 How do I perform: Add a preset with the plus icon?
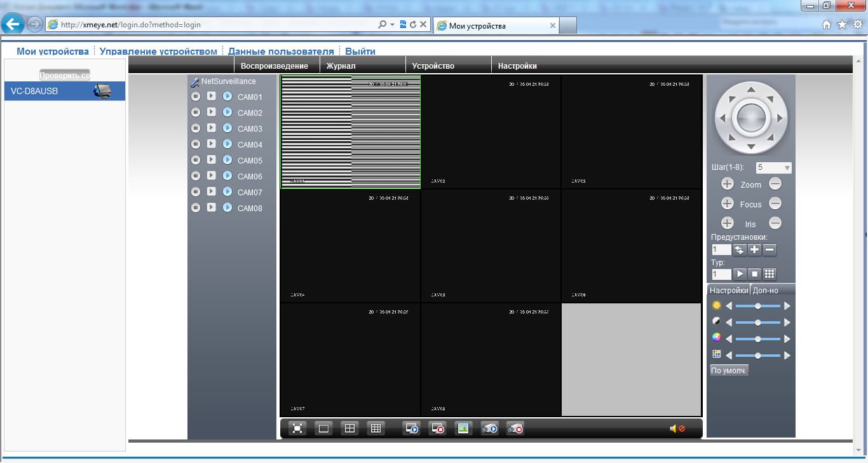[754, 250]
